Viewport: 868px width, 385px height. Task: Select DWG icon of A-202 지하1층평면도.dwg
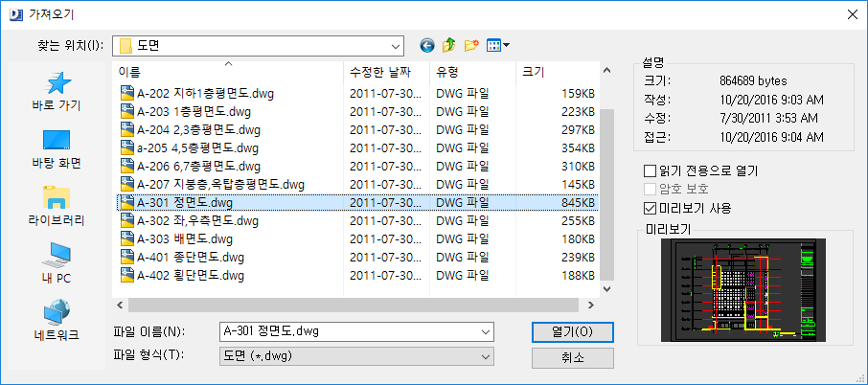click(127, 94)
